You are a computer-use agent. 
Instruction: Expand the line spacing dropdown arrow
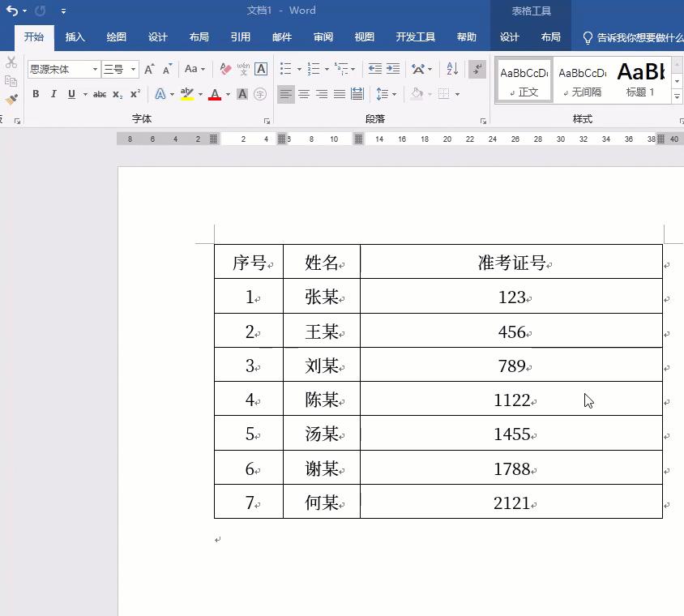(395, 94)
